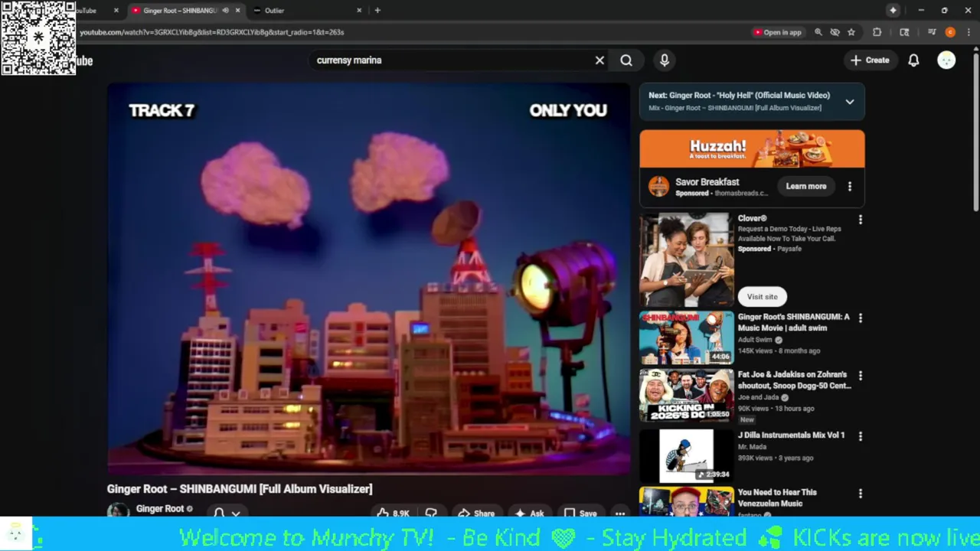Click Learn more on the Savor Breakfast ad
980x551 pixels.
coord(805,186)
